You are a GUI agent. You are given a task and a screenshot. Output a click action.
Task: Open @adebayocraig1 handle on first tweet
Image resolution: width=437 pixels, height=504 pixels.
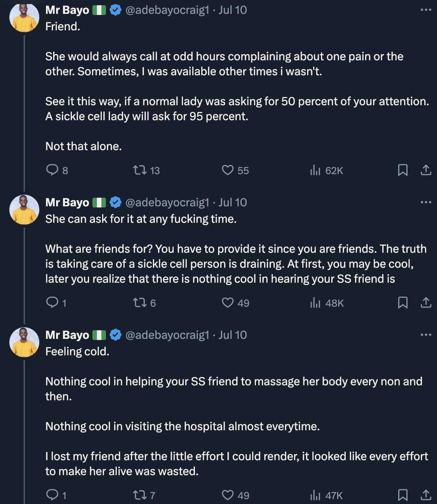pyautogui.click(x=167, y=10)
